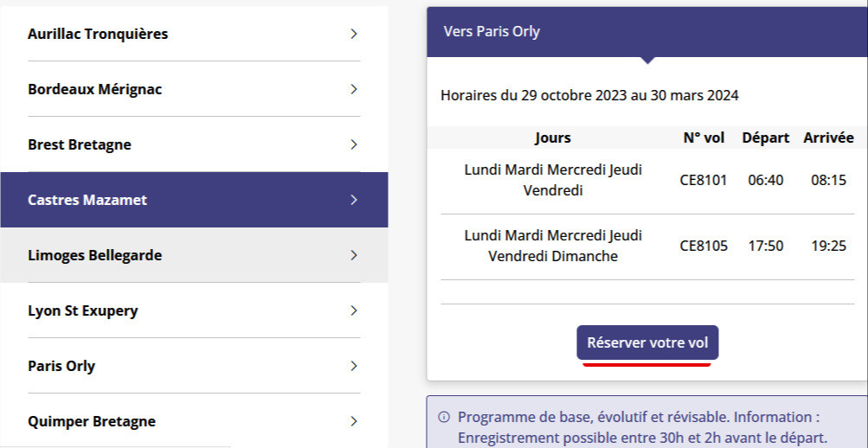This screenshot has height=448, width=868.
Task: Select the Aurillac Tronquières airport entry
Action: tap(194, 34)
